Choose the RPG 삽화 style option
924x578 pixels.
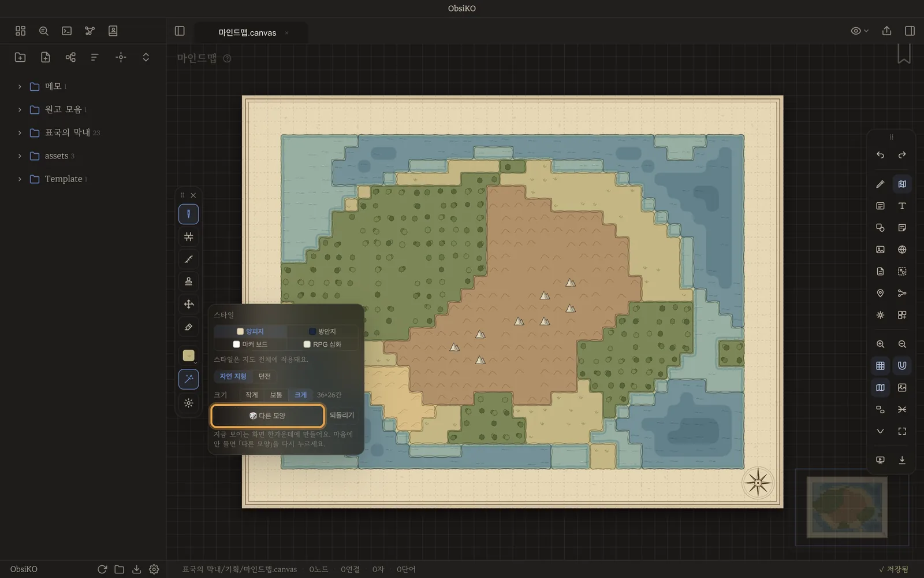point(322,344)
